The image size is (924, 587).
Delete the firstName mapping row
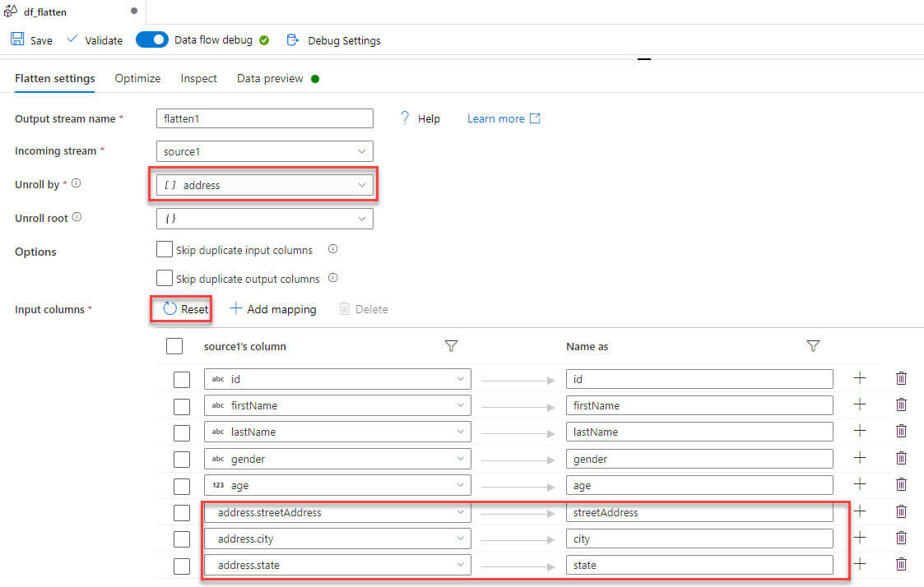click(x=901, y=404)
